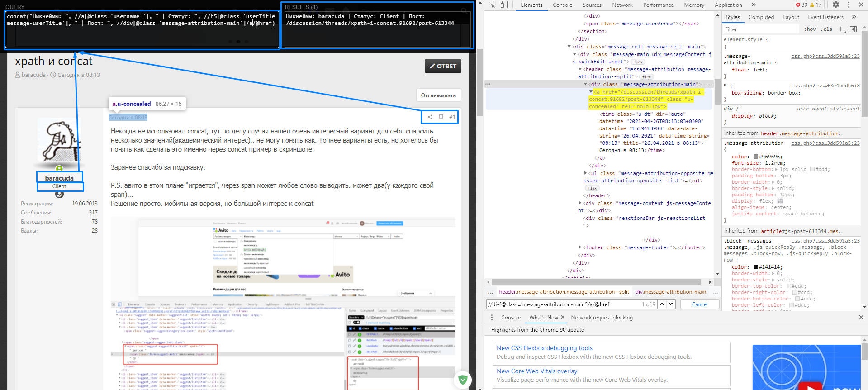Click the share icon on post #1

(430, 117)
